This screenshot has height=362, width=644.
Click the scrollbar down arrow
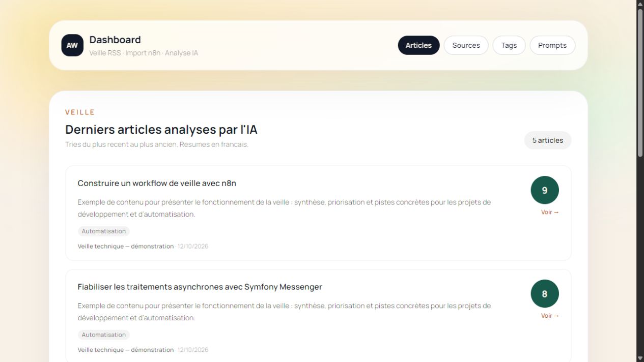pos(640,358)
